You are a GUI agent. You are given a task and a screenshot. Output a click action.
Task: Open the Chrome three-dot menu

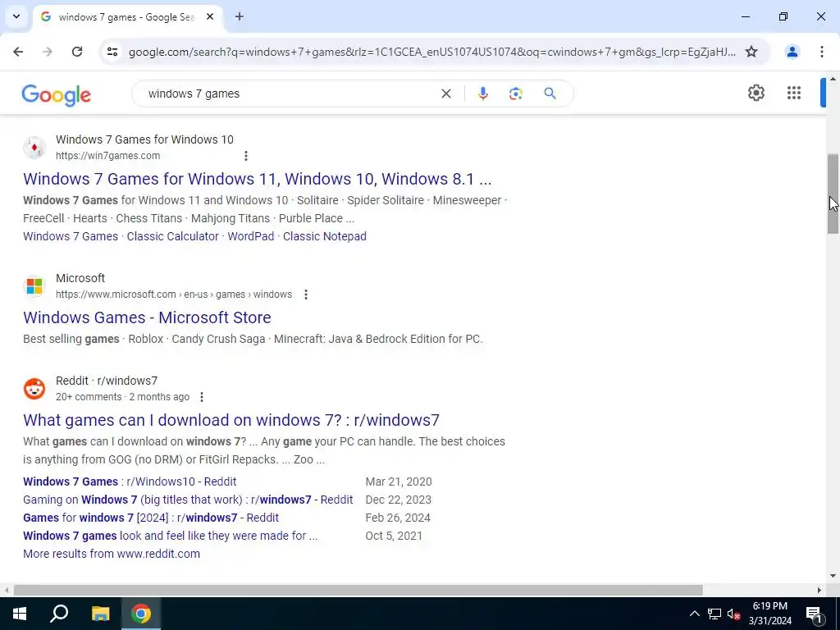pos(822,52)
